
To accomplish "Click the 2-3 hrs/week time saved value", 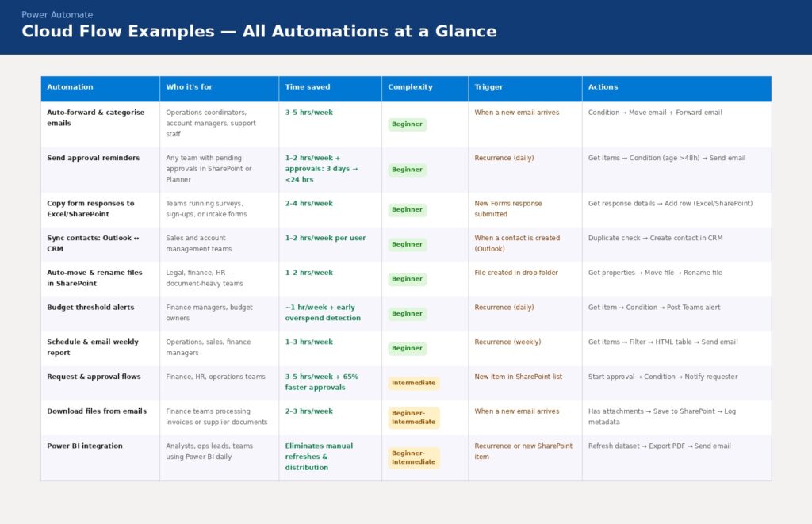I will coord(309,411).
